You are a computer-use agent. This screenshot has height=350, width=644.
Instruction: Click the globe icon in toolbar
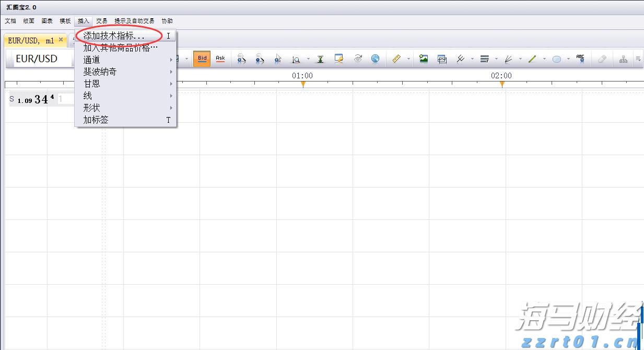[x=375, y=59]
